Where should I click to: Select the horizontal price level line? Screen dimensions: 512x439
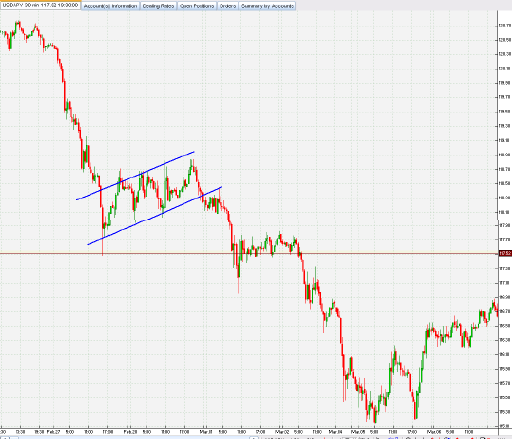(x=249, y=254)
